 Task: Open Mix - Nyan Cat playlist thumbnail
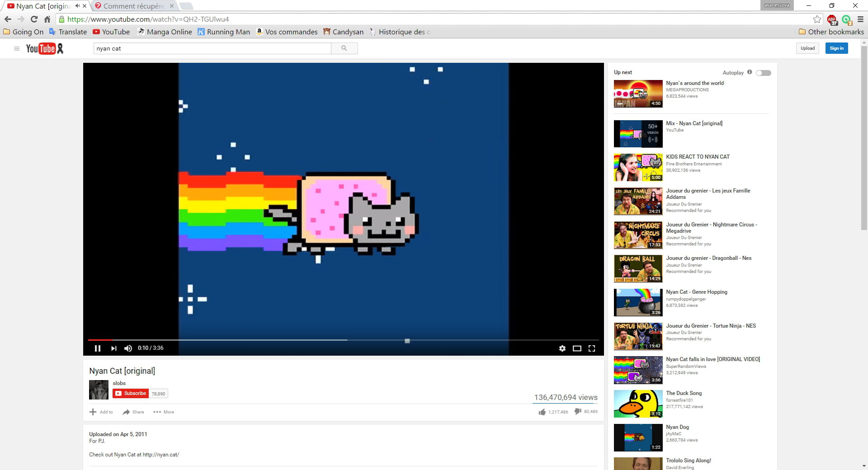(638, 134)
